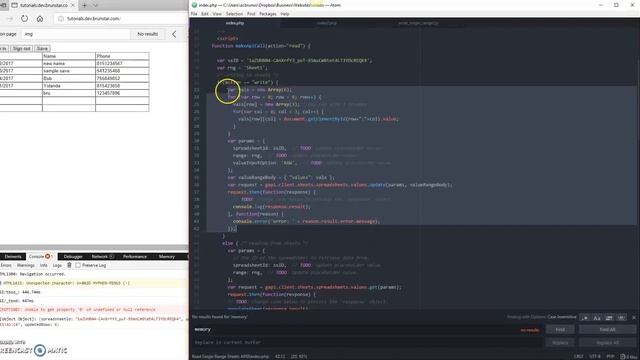Image resolution: width=640 pixels, height=360 pixels.
Task: Click the browser address bar URL
Action: click(94, 18)
